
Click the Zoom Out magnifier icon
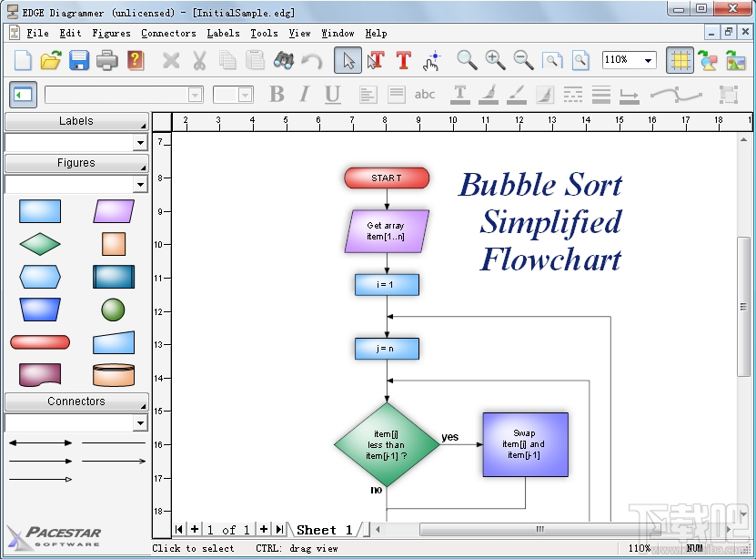point(523,60)
